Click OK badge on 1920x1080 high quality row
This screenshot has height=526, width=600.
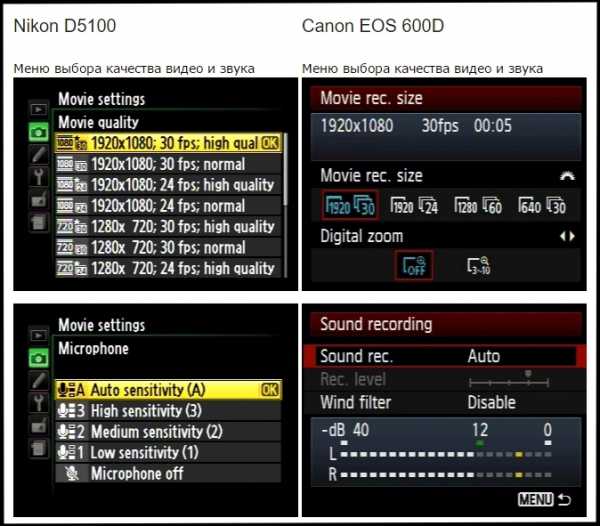(x=270, y=143)
